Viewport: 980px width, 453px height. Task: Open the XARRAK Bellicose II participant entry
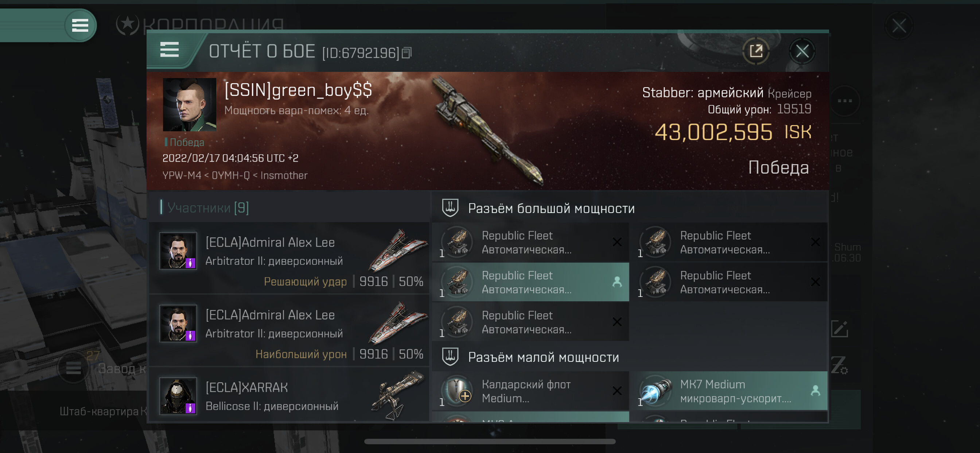pos(289,396)
